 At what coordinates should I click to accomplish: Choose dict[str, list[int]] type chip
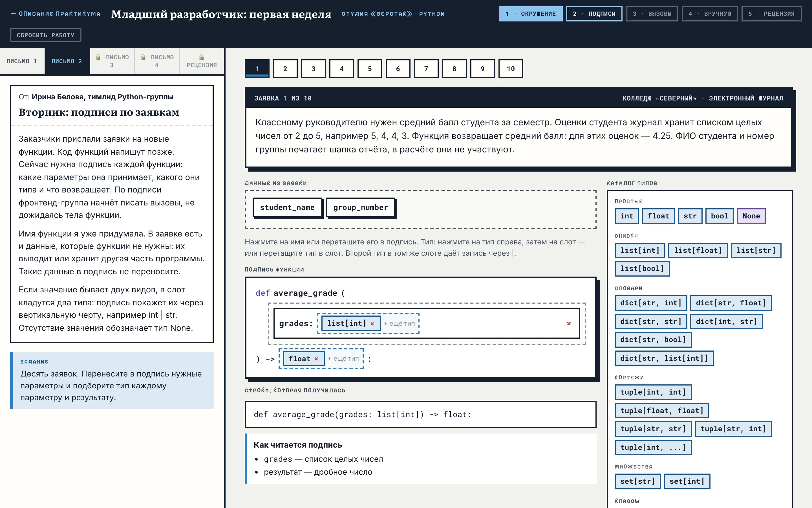(x=664, y=358)
